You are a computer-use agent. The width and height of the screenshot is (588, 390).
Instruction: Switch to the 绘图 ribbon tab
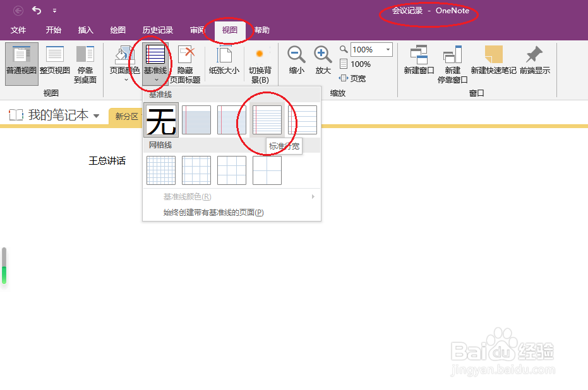point(117,30)
